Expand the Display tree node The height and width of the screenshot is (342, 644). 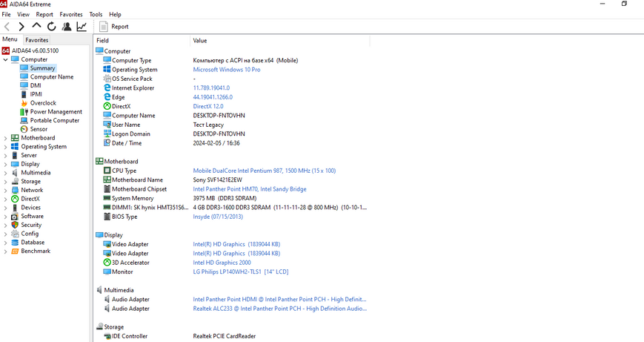pyautogui.click(x=5, y=164)
